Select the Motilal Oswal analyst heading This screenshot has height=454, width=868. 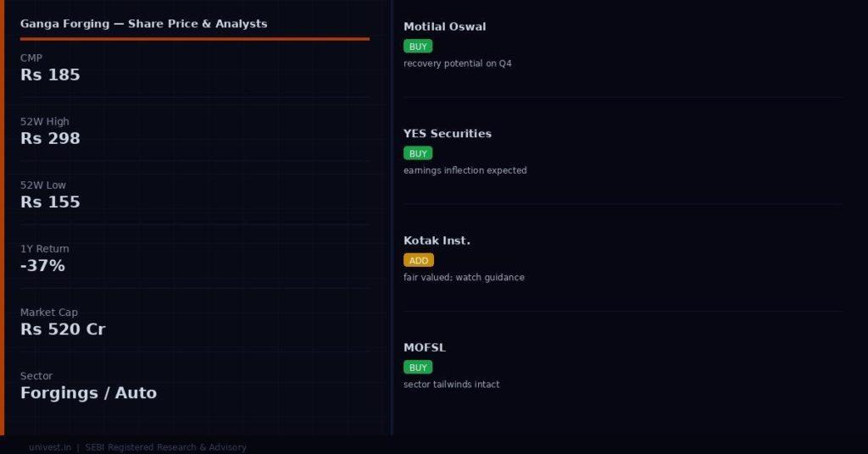[x=444, y=26]
